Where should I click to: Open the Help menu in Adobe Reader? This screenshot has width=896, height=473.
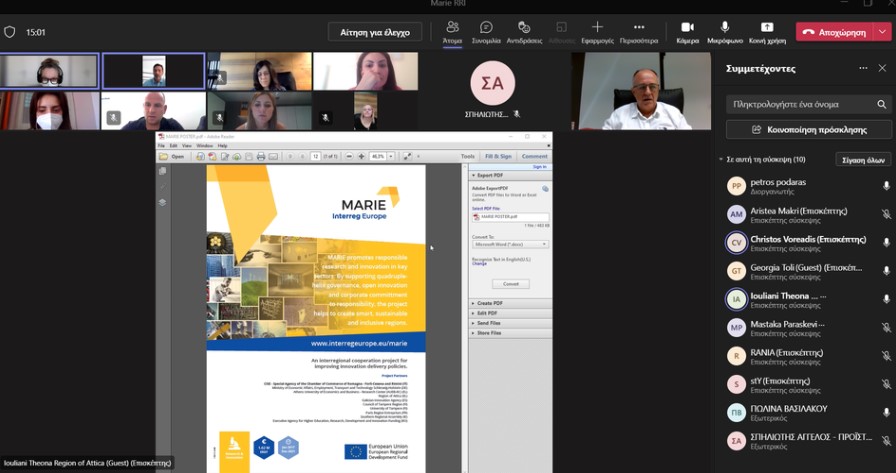222,146
